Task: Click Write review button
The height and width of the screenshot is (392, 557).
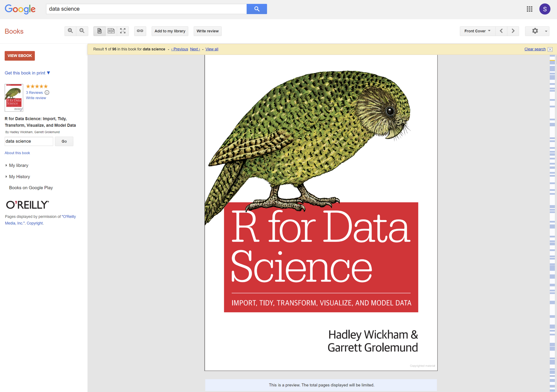Action: (x=208, y=31)
